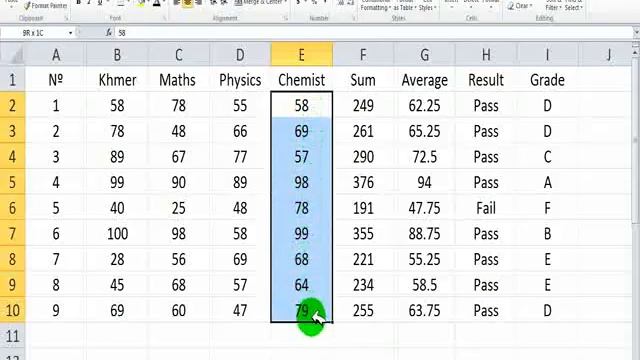Select the Khmer score cell '28'

point(117,259)
